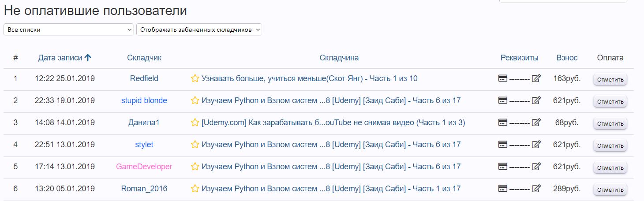Viewport: 644px width, 201px height.
Task: Click the star icon in Redfield's row
Action: [x=195, y=78]
